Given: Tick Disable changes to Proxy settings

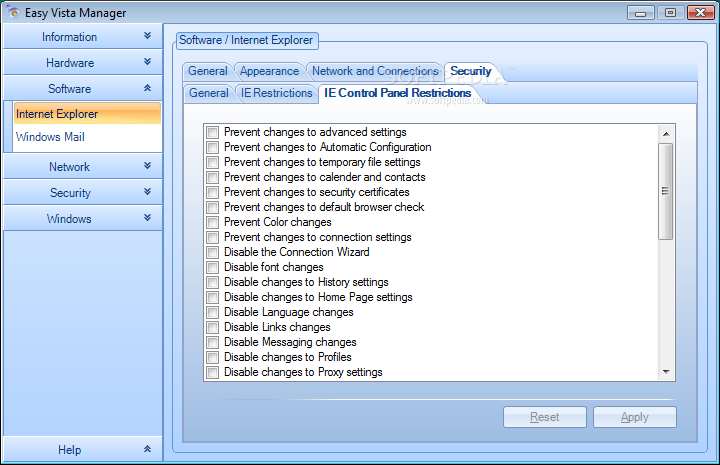Looking at the screenshot, I should click(212, 372).
